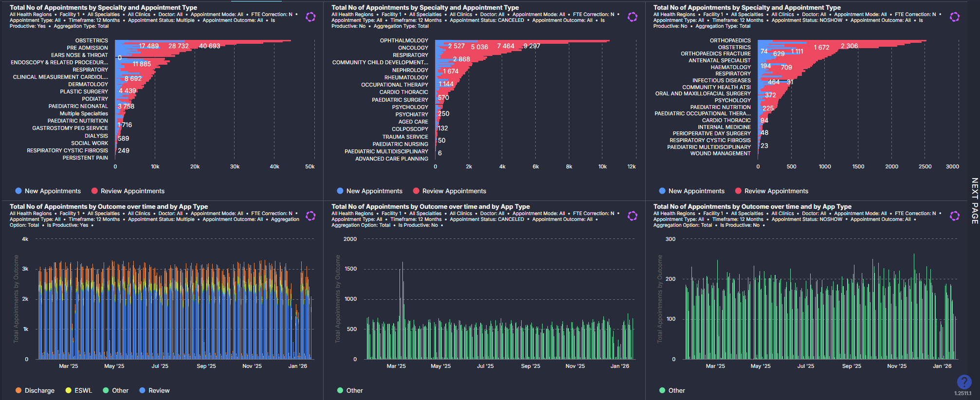
Task: Toggle New Appointments in the Ophthalmology chart legend
Action: tap(370, 191)
